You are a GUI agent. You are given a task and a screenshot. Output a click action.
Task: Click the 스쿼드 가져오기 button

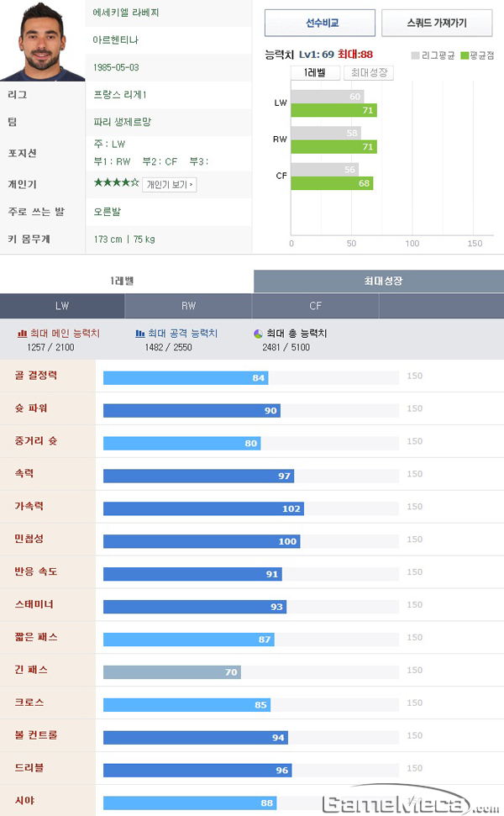click(437, 23)
